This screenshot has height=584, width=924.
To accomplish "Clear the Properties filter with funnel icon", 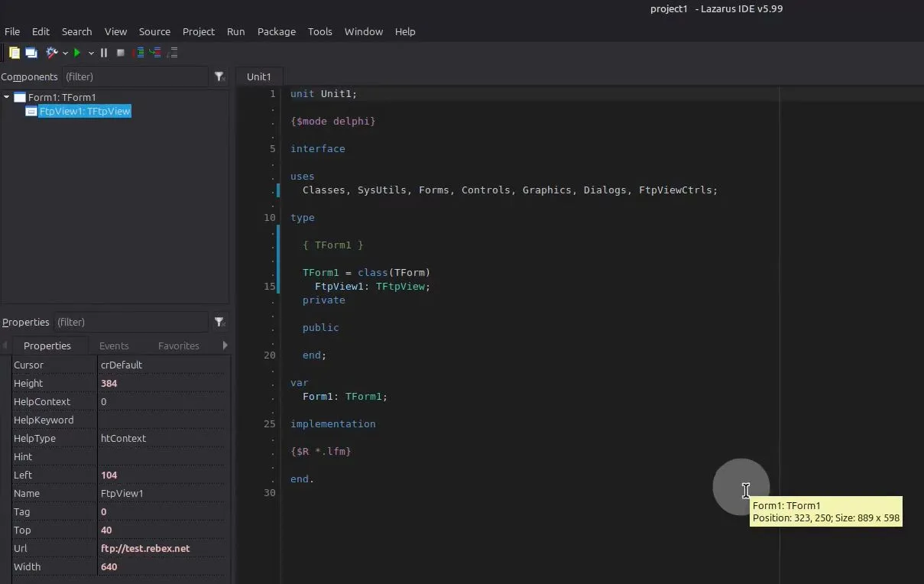I will (219, 322).
